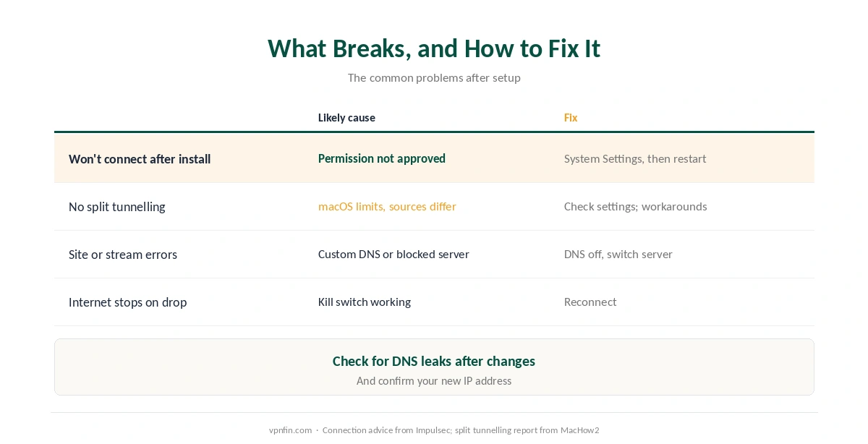This screenshot has height=444, width=868.
Task: Select 'Check settings; workarounds' cell
Action: (x=636, y=206)
